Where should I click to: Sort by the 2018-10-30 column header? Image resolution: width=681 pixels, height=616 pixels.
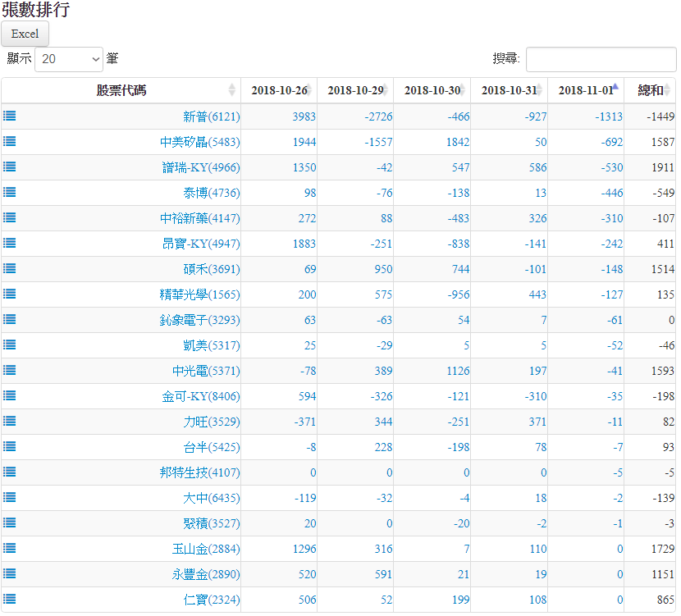click(432, 90)
